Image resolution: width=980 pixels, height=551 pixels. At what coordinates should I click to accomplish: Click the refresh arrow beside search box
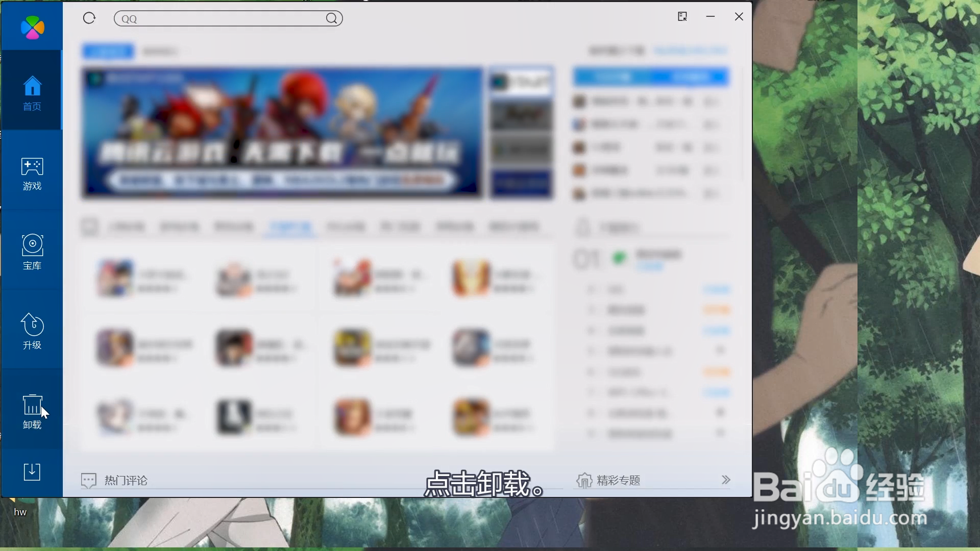[x=89, y=18]
